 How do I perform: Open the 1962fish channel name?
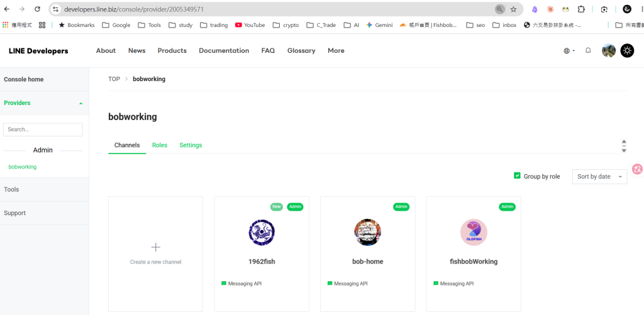(x=262, y=261)
